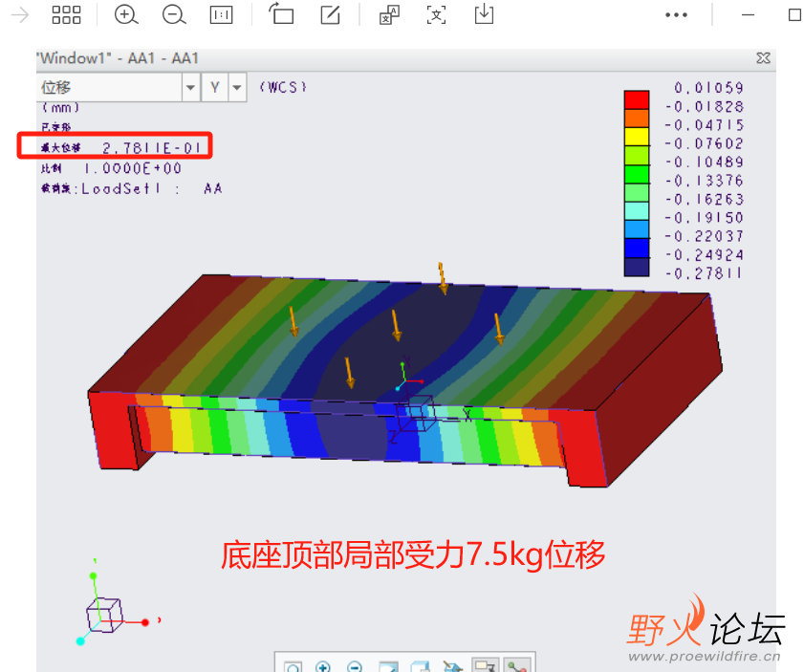Click legend value -0.04715
The width and height of the screenshot is (804, 672).
pos(704,125)
